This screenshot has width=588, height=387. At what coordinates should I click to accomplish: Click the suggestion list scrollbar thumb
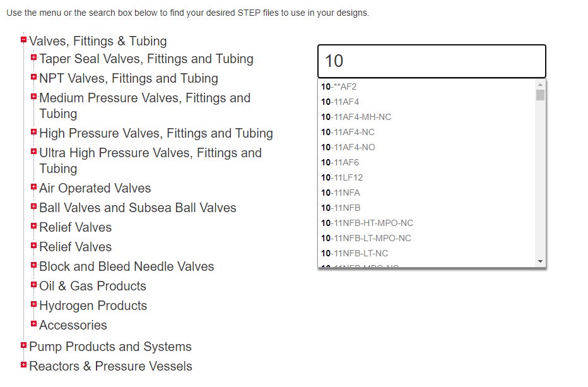[x=540, y=95]
